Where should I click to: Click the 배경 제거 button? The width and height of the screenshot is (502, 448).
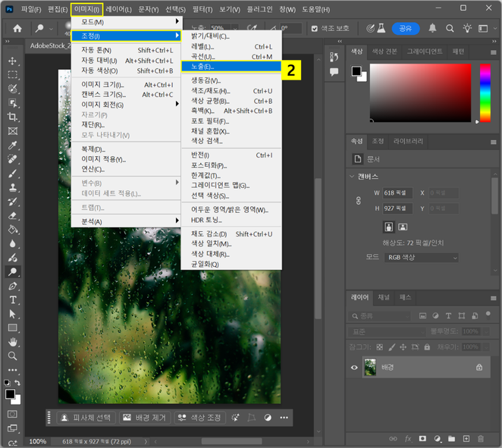pyautogui.click(x=145, y=418)
